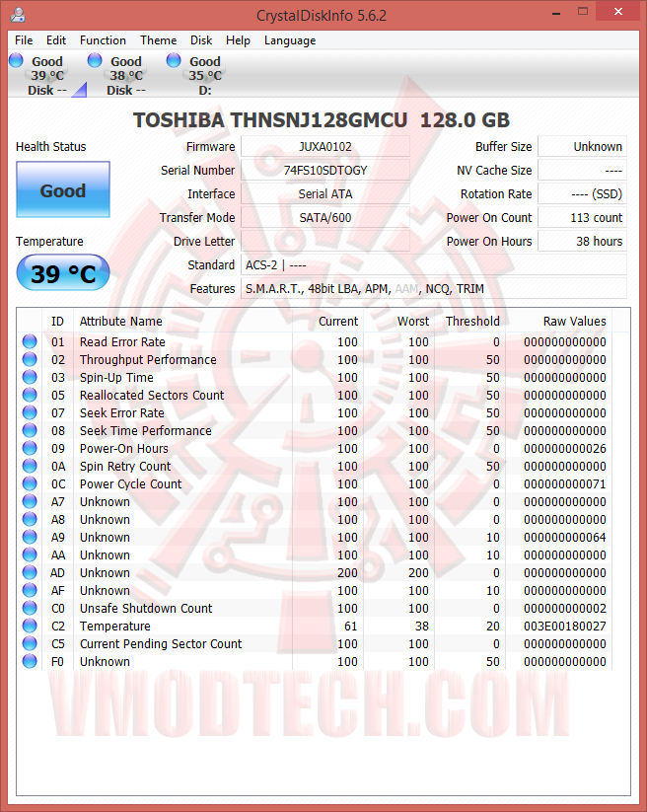This screenshot has width=647, height=812.
Task: Click status orb of attribute A7 row
Action: coord(30,501)
